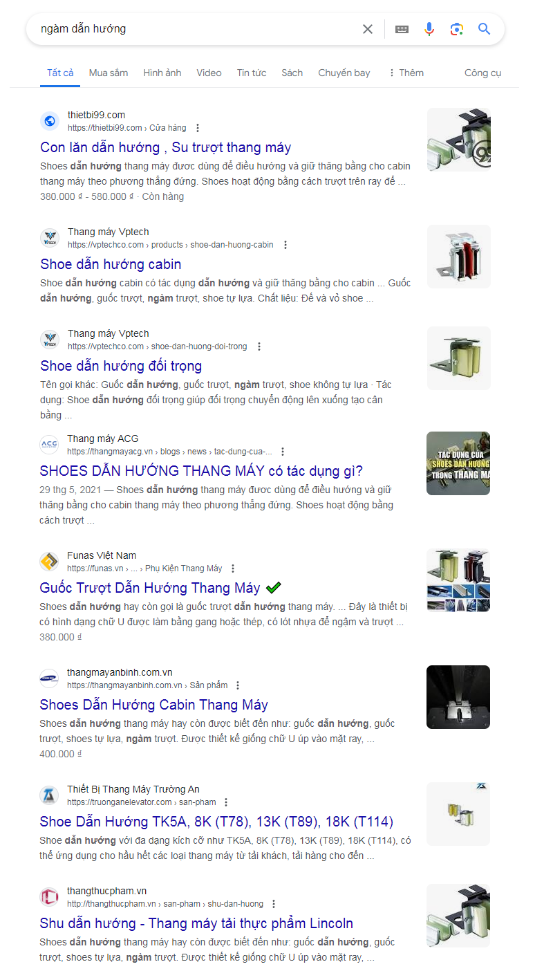Open 'Guốc Trượt Dẫn Hướng Thang Máy' link
Viewport: 553px width, 980px height.
[150, 588]
